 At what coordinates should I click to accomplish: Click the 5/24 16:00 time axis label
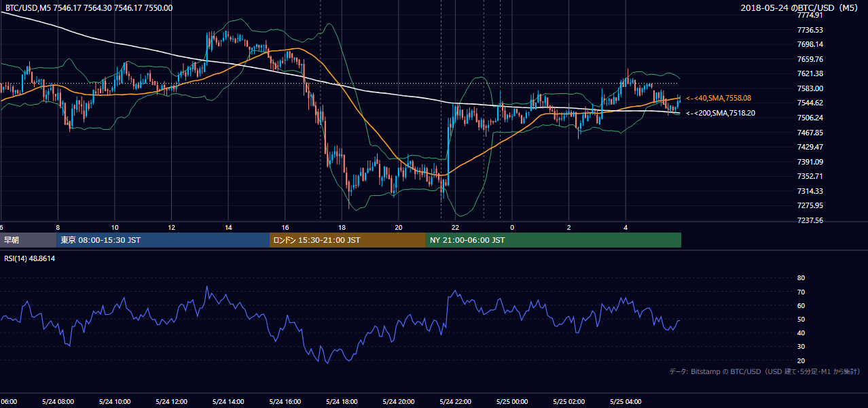tap(285, 401)
